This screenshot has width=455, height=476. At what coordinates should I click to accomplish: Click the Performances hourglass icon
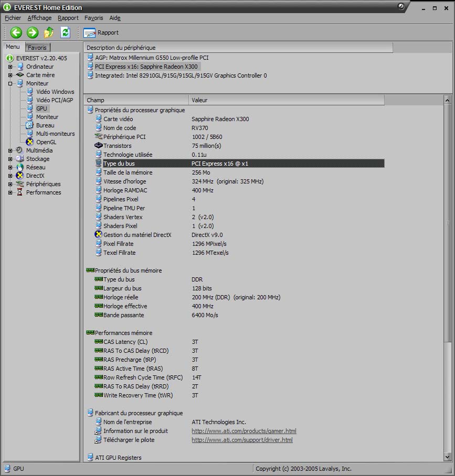(x=20, y=192)
